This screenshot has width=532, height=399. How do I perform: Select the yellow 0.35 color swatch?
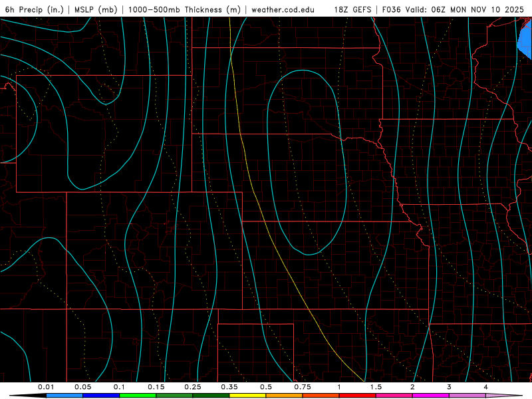coord(247,396)
